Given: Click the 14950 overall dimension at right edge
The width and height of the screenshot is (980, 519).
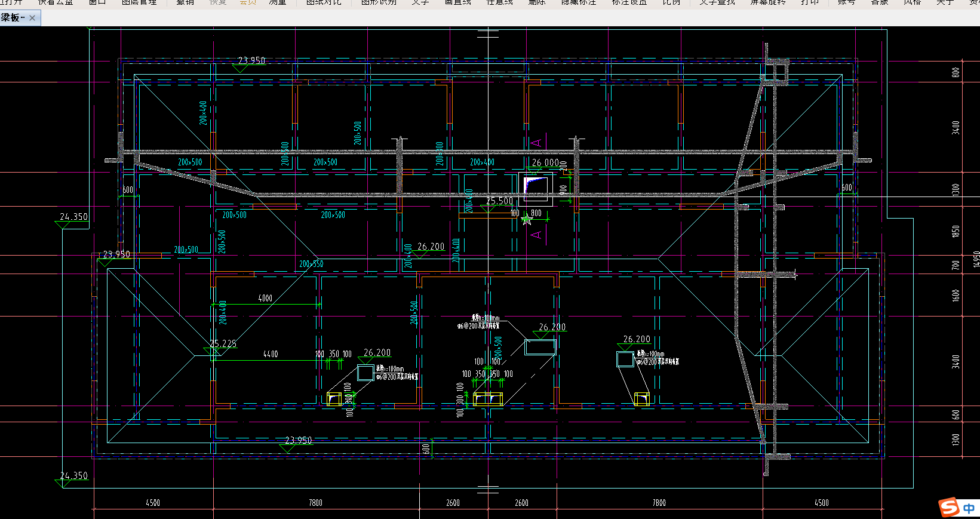Looking at the screenshot, I should (x=976, y=259).
